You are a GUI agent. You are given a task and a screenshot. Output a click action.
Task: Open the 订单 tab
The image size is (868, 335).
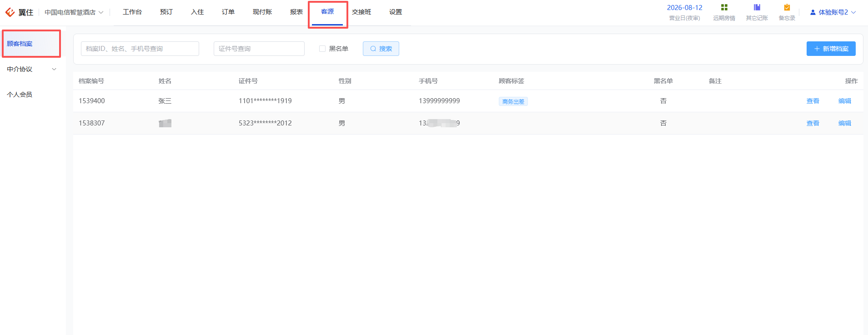(228, 12)
